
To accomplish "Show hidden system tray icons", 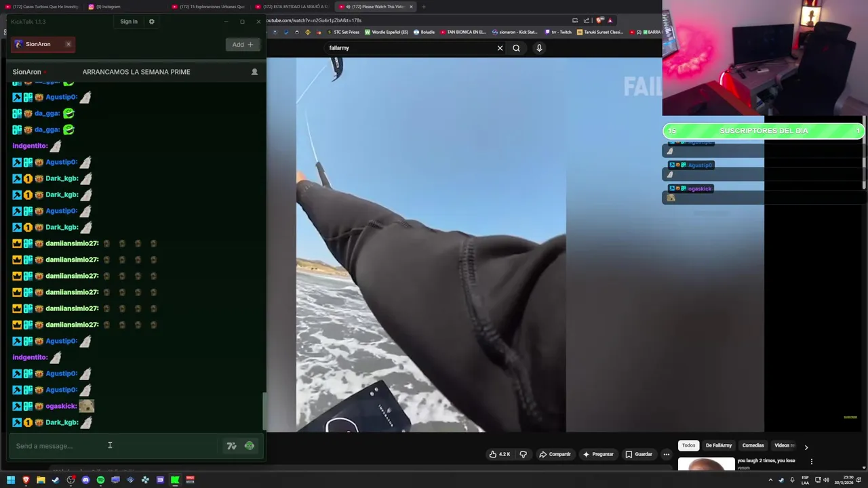I will click(x=770, y=480).
